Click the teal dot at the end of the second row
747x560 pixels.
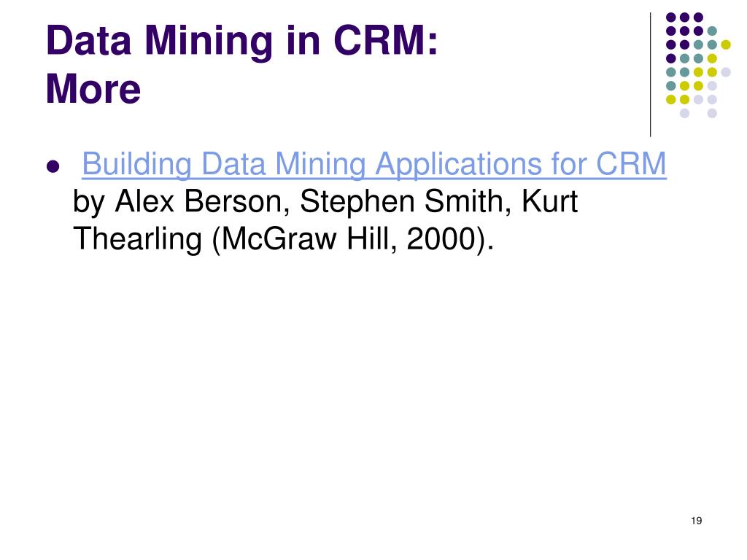[712, 31]
